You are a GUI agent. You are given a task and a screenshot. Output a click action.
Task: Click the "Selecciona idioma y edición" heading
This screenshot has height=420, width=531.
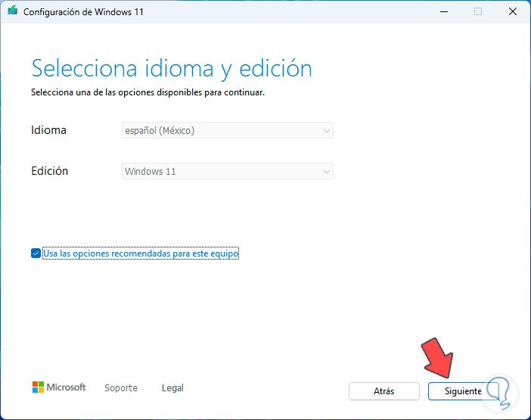(172, 69)
